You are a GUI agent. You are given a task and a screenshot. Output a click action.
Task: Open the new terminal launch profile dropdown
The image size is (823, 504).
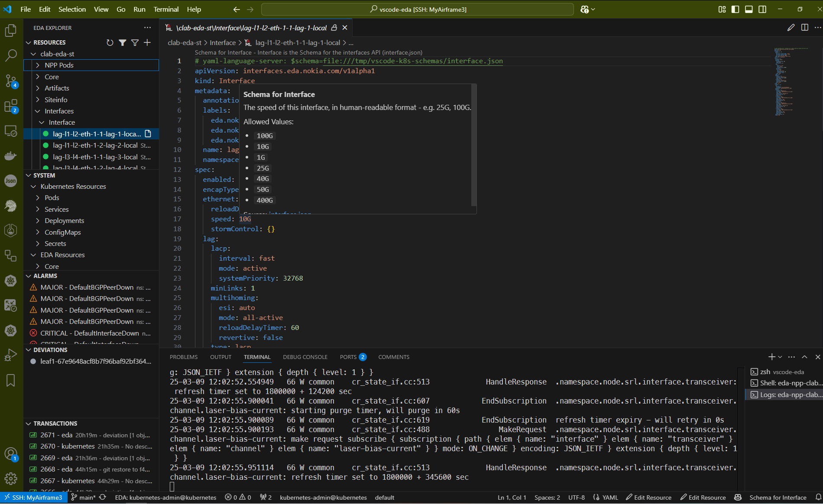click(x=780, y=357)
